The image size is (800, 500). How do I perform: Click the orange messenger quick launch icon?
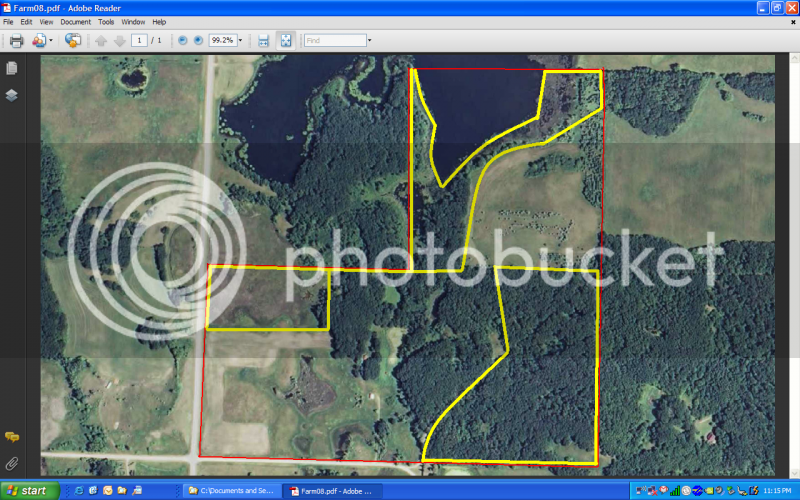108,491
